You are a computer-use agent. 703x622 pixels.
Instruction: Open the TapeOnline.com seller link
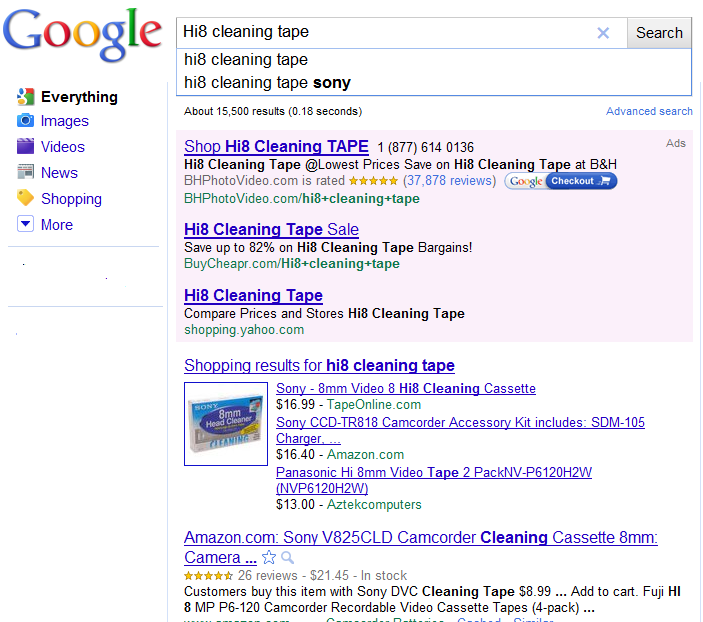pos(374,405)
